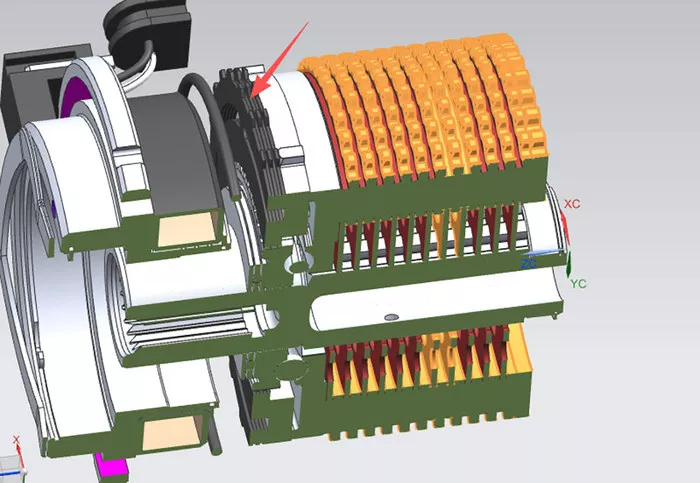Select the black cable connector at top
The width and height of the screenshot is (700, 483).
pos(146,32)
